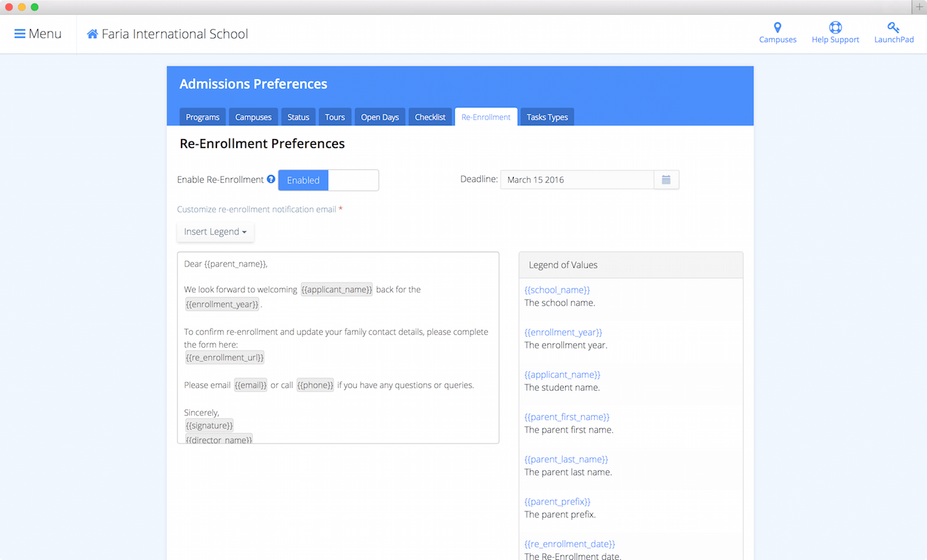This screenshot has height=560, width=927.
Task: Insert {{parent_prefix}} legend value
Action: 557,502
